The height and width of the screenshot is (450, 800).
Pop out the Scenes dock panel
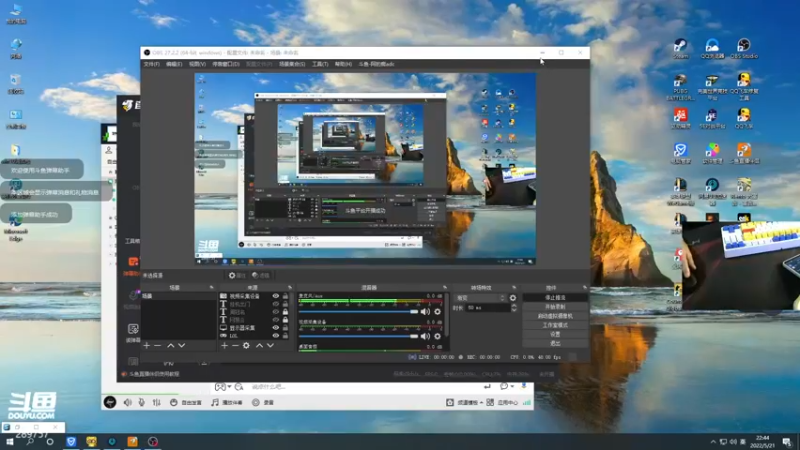pyautogui.click(x=211, y=288)
